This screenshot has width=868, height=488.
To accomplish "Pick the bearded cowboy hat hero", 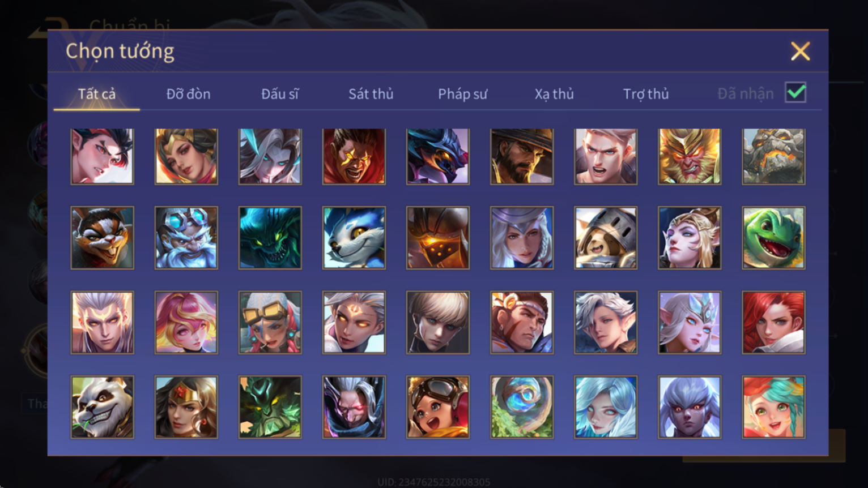I will pos(522,156).
